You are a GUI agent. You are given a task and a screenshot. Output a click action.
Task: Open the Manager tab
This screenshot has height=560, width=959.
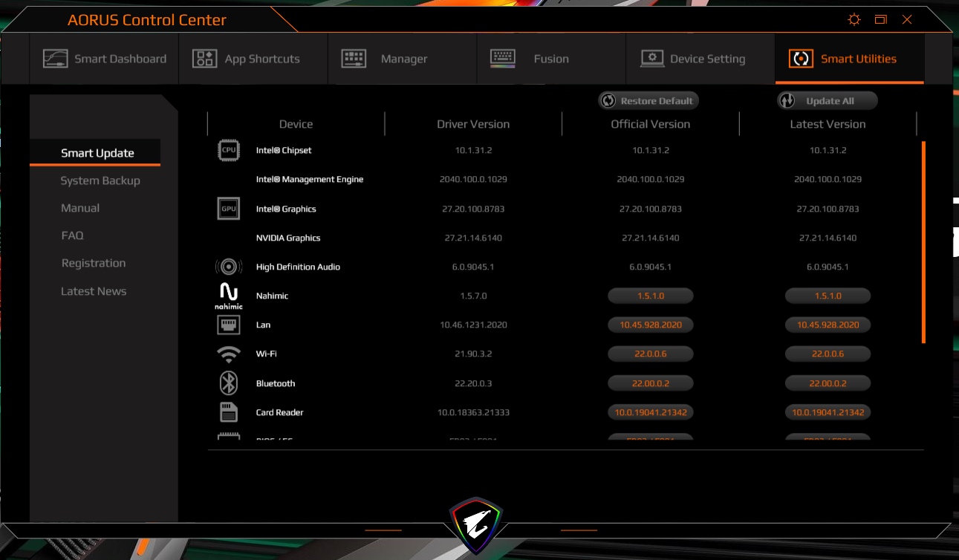402,59
